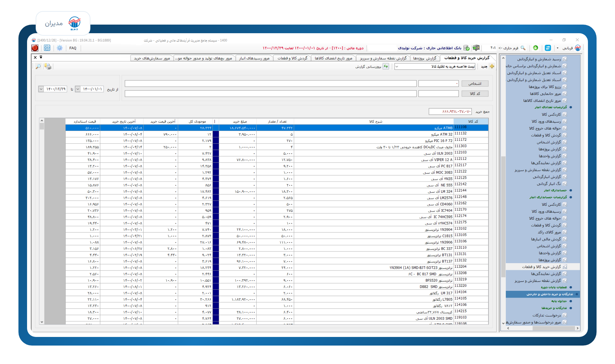This screenshot has height=364, width=615.
Task: Click the اشخاص button
Action: [x=475, y=84]
